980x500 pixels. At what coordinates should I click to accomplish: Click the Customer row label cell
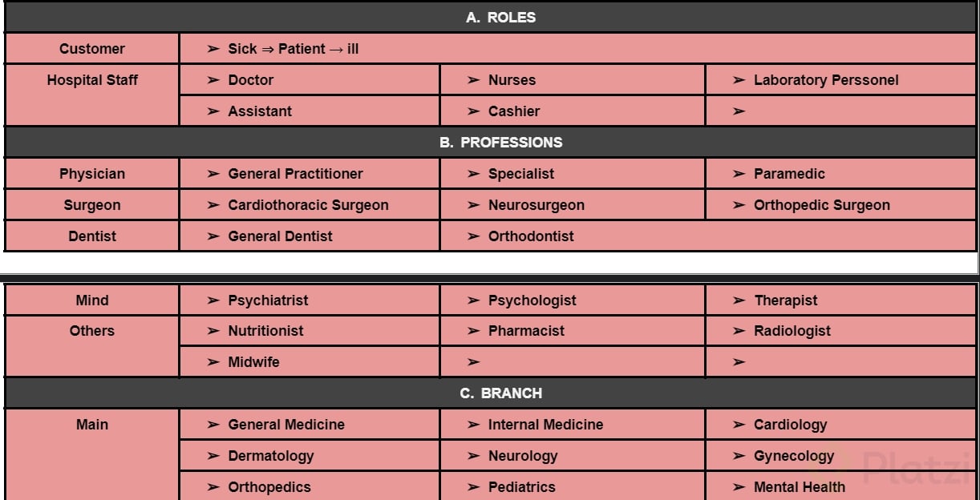click(92, 49)
